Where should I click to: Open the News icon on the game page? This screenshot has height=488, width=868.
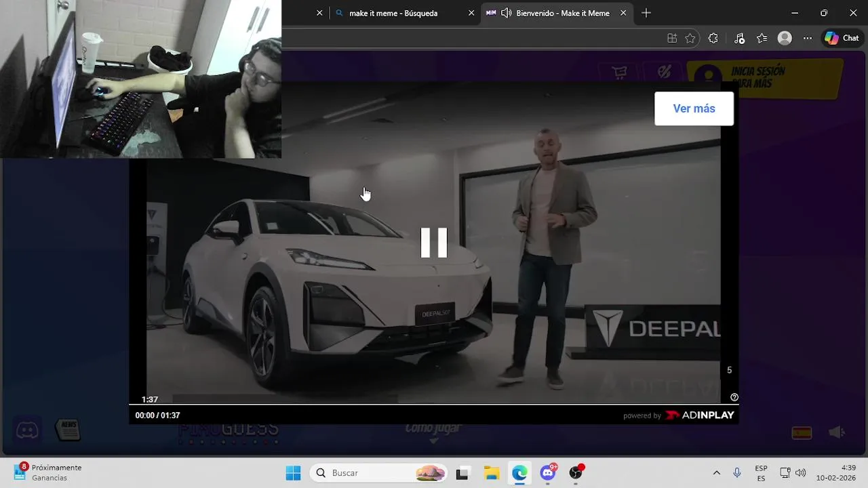68,429
